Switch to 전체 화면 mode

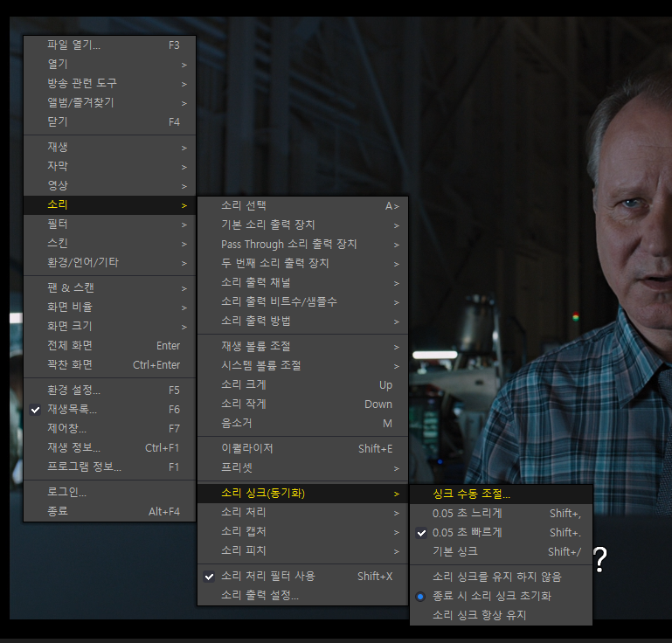(110, 346)
